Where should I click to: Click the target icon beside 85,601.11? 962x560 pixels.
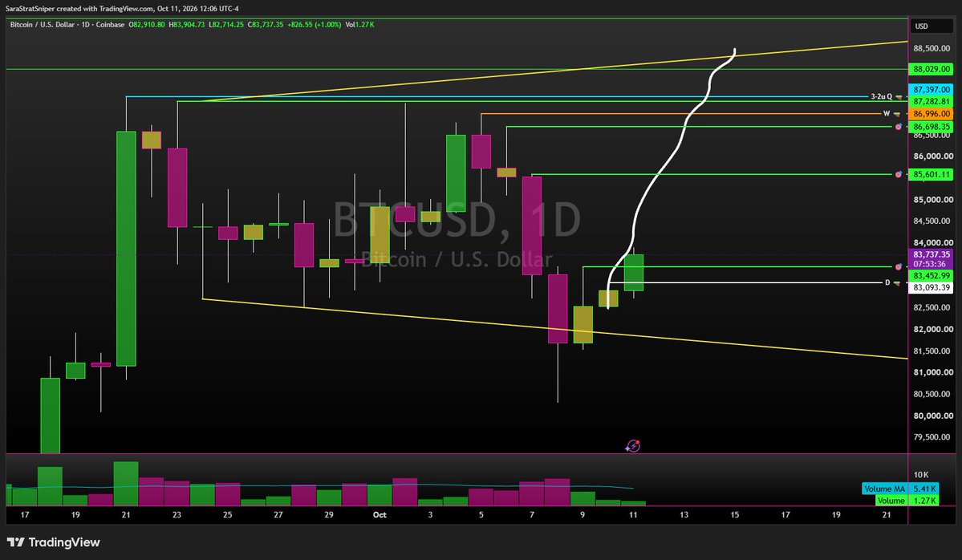898,175
